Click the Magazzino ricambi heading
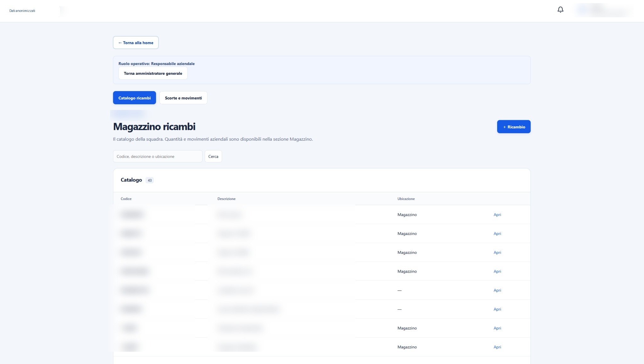 click(154, 127)
